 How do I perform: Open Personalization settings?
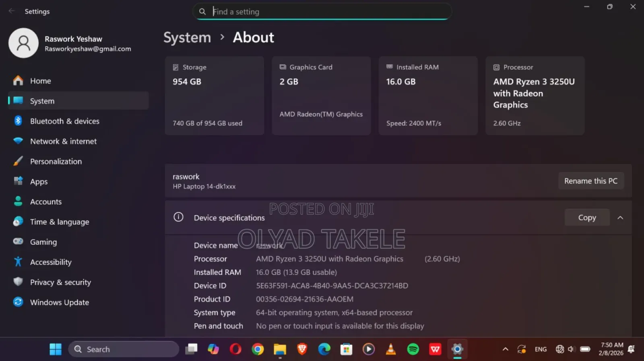[78, 161]
